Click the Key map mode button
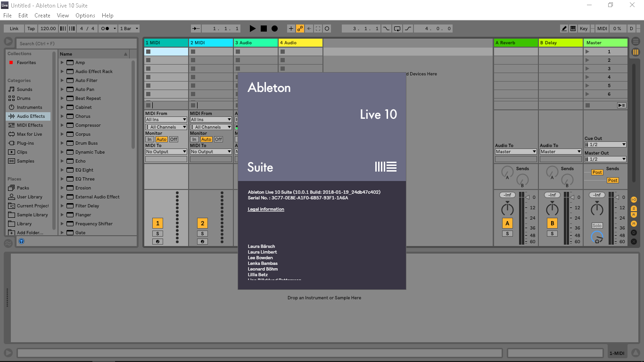The image size is (644, 362). [x=584, y=29]
